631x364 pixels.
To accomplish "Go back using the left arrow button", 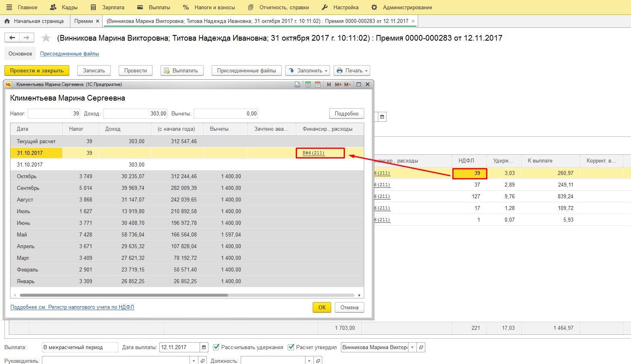I will tap(12, 37).
